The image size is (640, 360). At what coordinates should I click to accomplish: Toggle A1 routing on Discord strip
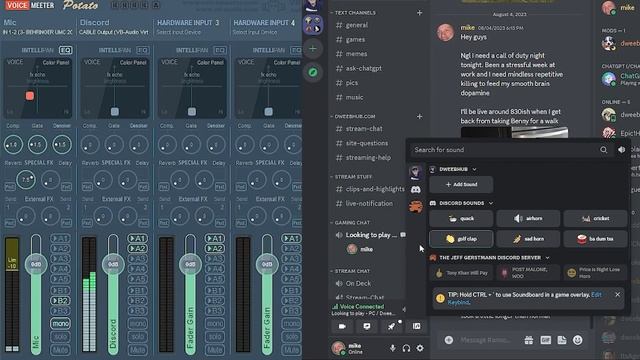[x=137, y=238]
